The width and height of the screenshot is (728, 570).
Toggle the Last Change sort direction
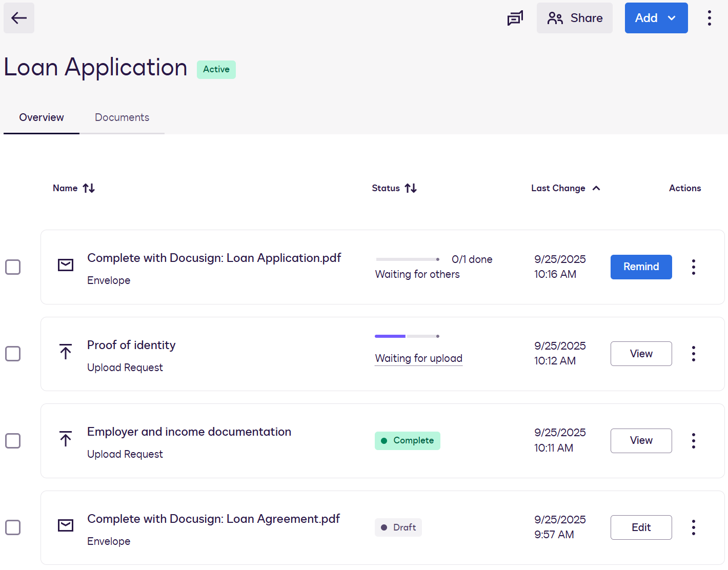click(565, 188)
